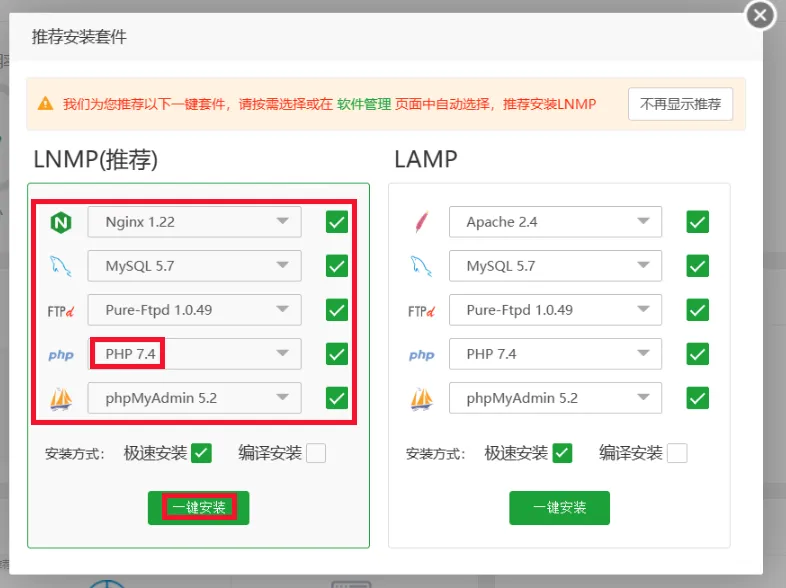Click 安装方式 label under LAMP
Viewport: 786px width, 588px height.
(436, 454)
